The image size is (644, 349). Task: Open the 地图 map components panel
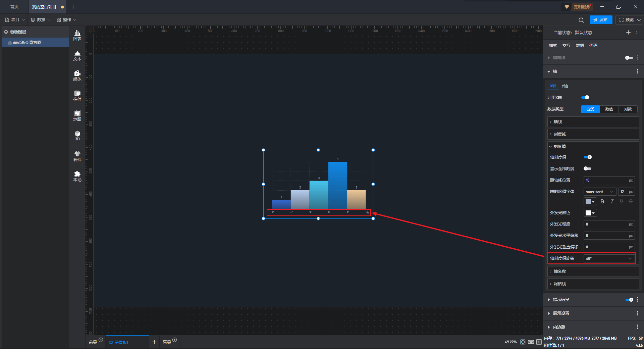[x=77, y=116]
